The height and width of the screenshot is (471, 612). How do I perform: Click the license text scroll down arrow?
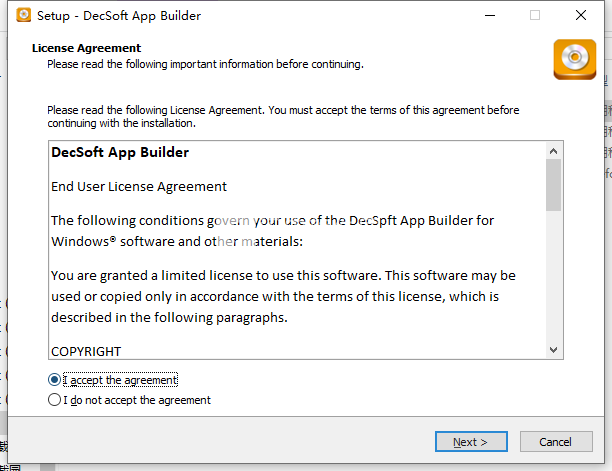pos(553,350)
